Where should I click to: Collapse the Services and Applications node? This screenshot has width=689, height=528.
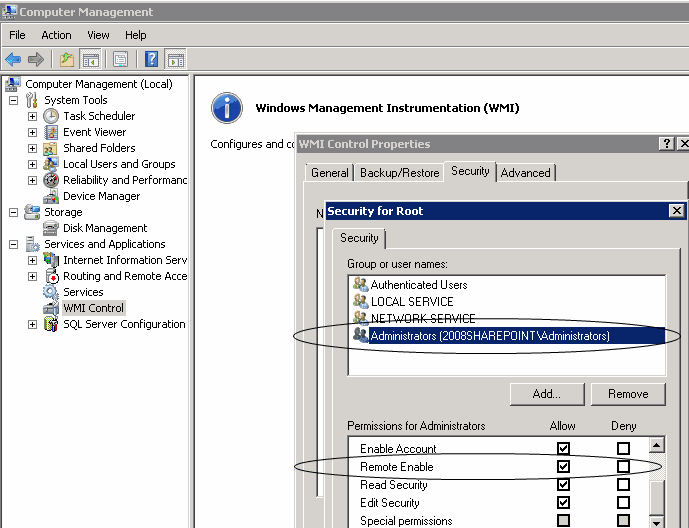[13, 244]
